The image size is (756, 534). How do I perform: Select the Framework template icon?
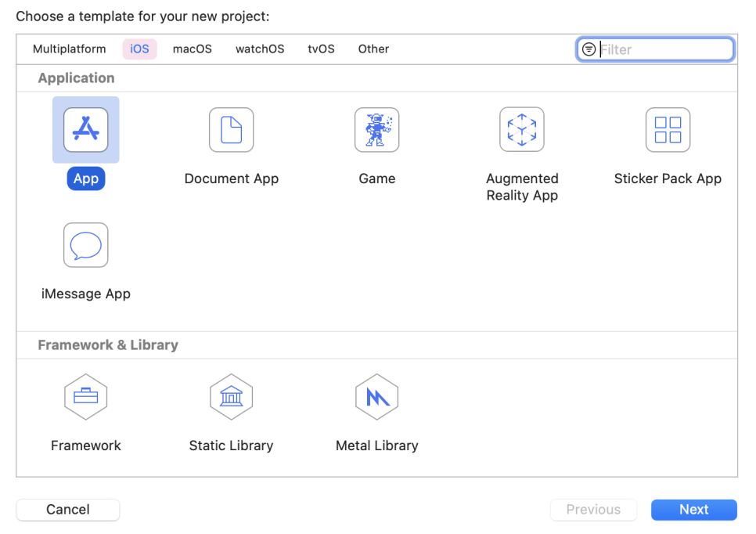(x=86, y=397)
